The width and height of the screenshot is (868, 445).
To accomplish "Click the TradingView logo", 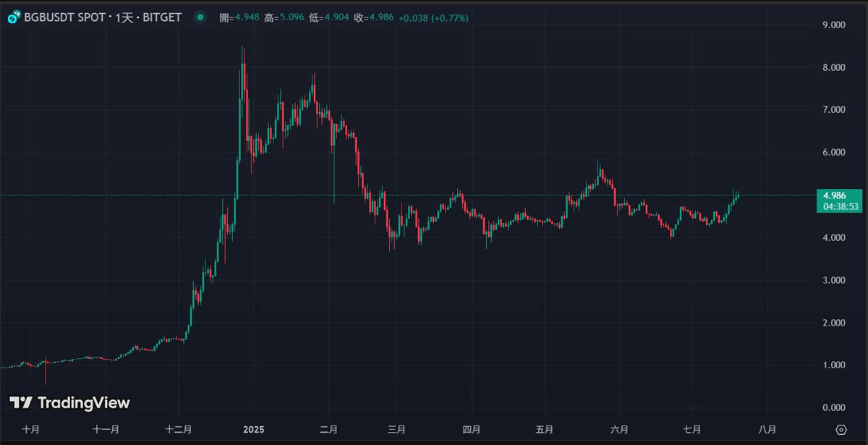I will coord(69,403).
